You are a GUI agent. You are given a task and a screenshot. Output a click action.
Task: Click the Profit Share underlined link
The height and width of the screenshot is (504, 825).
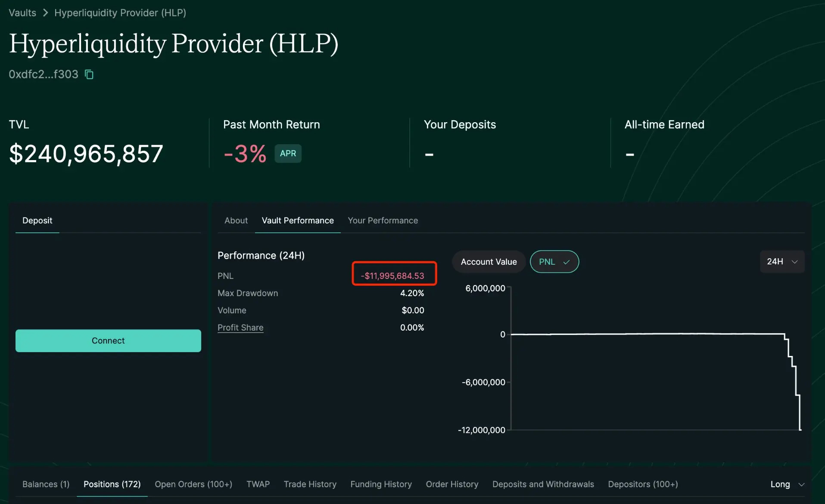click(x=240, y=328)
